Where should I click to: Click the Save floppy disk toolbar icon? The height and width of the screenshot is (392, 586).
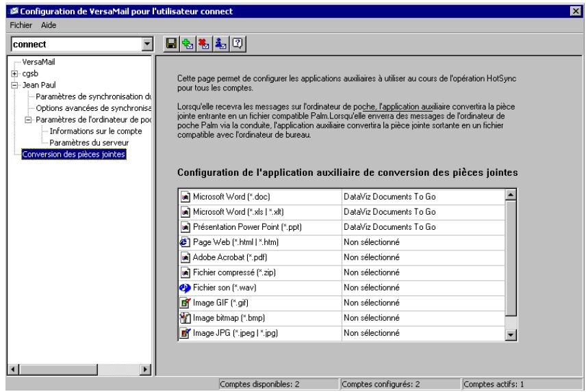pos(171,44)
